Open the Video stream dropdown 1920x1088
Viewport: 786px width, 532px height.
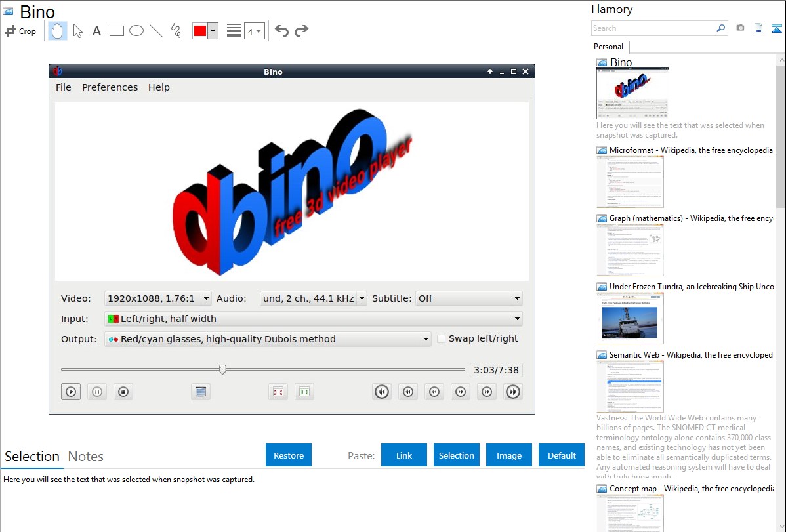pos(158,298)
